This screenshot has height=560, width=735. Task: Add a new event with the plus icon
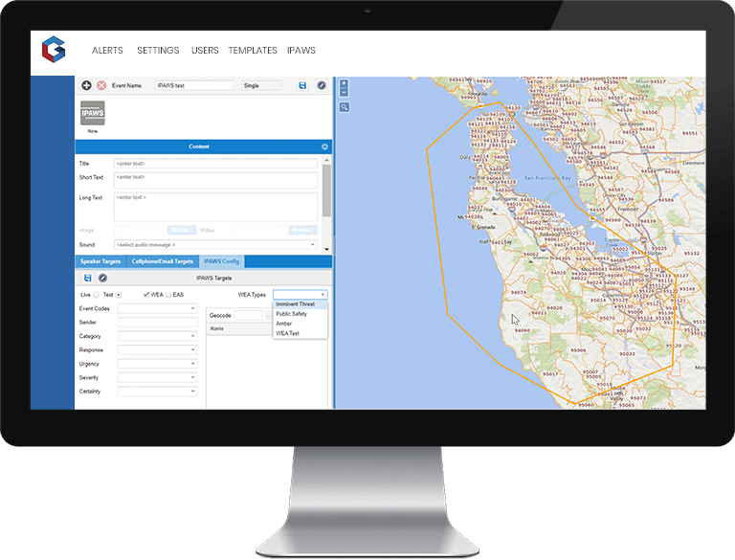coord(86,85)
